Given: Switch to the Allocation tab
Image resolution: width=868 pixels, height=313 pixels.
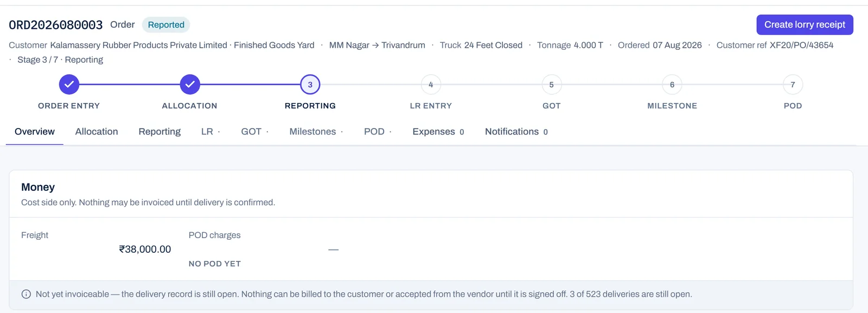Looking at the screenshot, I should click(x=97, y=131).
